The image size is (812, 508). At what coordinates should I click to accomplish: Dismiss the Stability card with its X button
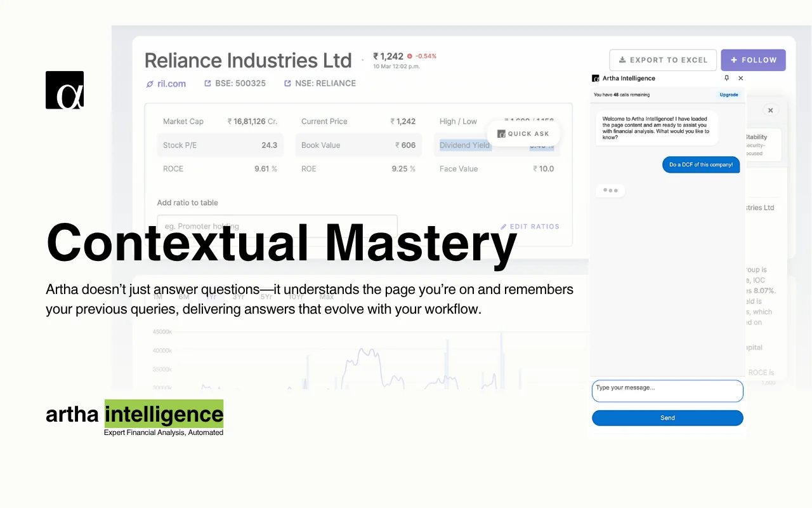770,110
